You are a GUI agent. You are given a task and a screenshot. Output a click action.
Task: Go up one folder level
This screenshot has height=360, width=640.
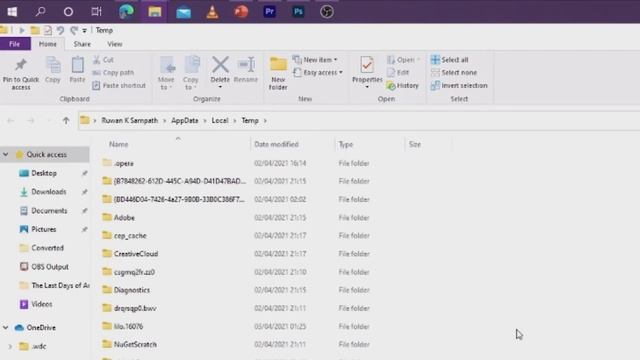click(x=66, y=120)
